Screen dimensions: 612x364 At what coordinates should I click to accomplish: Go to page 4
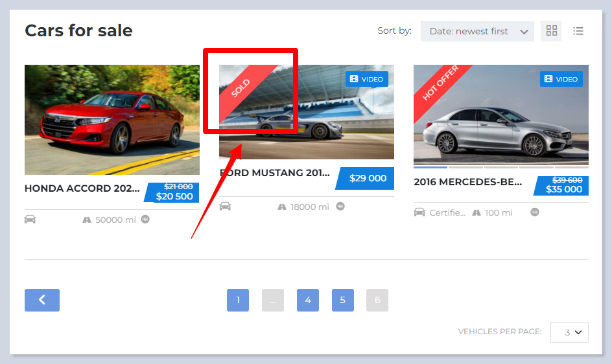(x=308, y=300)
